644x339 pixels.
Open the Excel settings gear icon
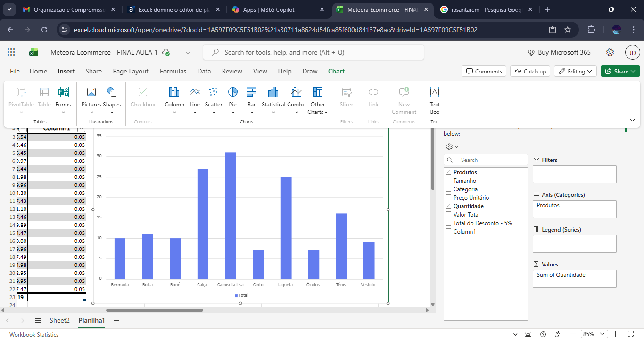tap(610, 52)
